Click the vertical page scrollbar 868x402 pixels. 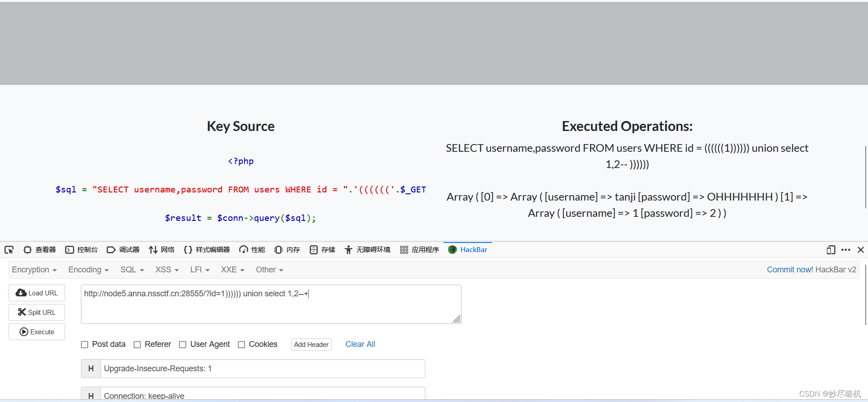[x=865, y=176]
